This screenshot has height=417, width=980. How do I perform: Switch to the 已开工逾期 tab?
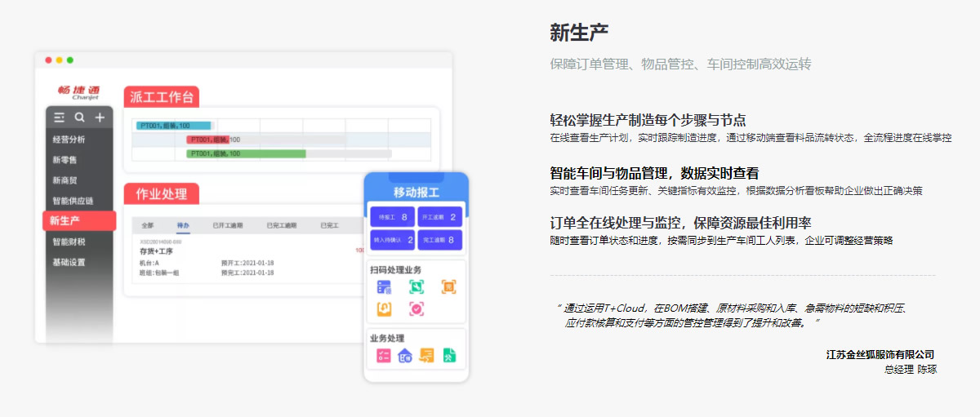coord(227,225)
